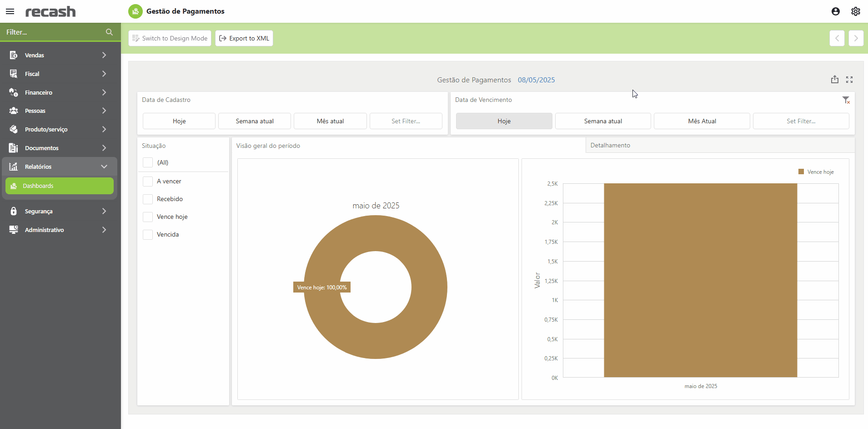
Task: Click the 'Vence hoje' legend color swatch
Action: pos(801,172)
